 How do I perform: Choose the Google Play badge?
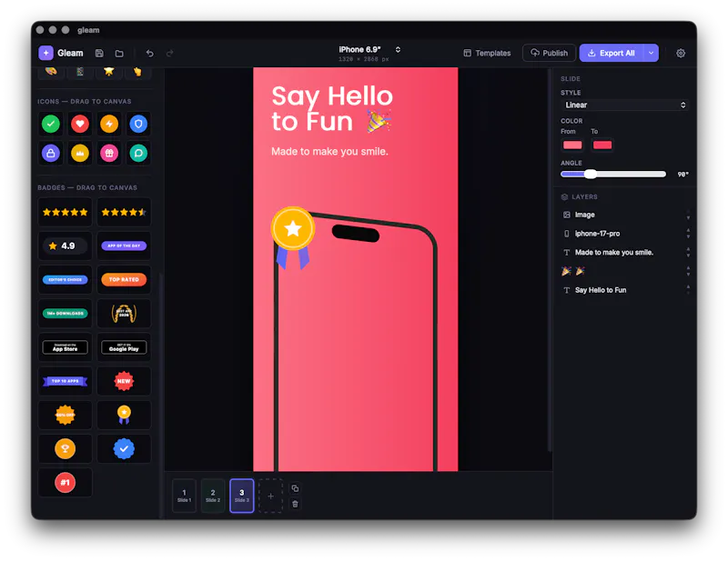point(124,347)
